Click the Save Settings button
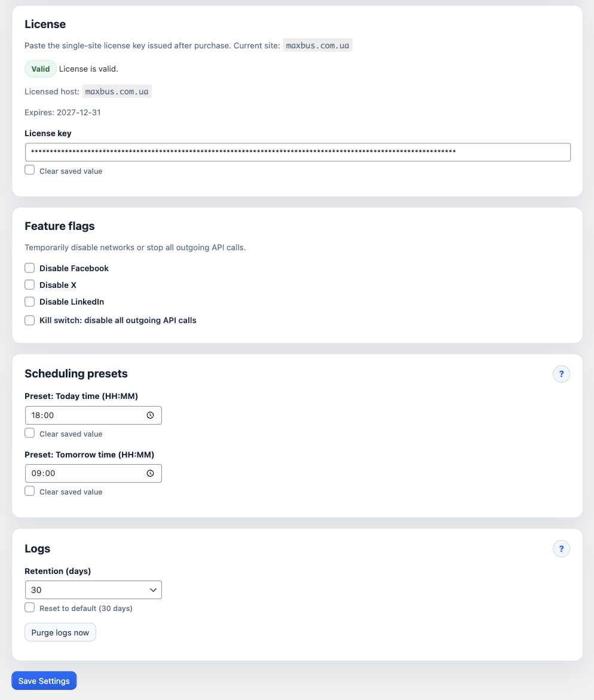The width and height of the screenshot is (594, 700). point(44,680)
